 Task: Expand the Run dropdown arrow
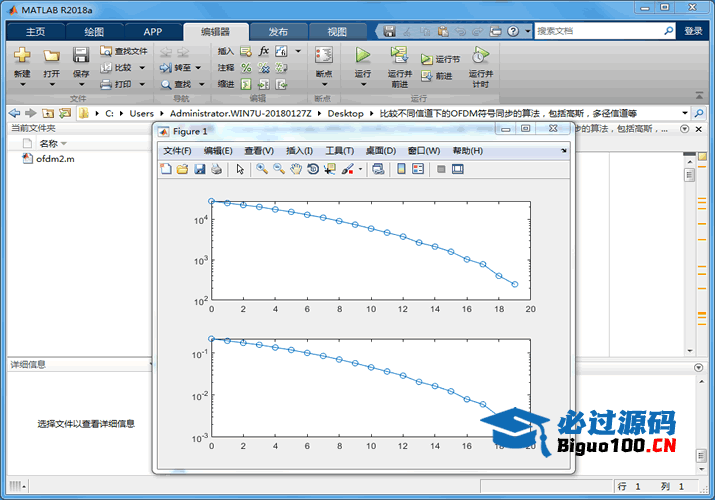coord(363,84)
